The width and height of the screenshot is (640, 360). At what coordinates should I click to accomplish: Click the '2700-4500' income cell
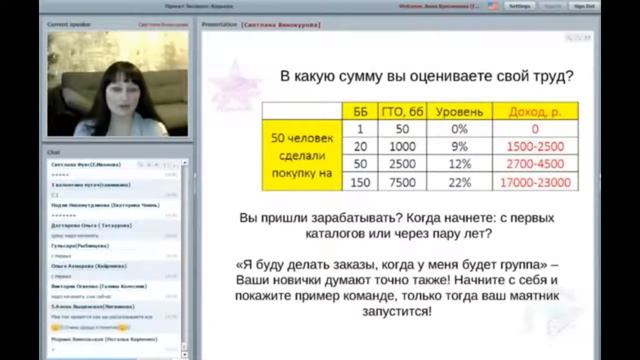535,164
